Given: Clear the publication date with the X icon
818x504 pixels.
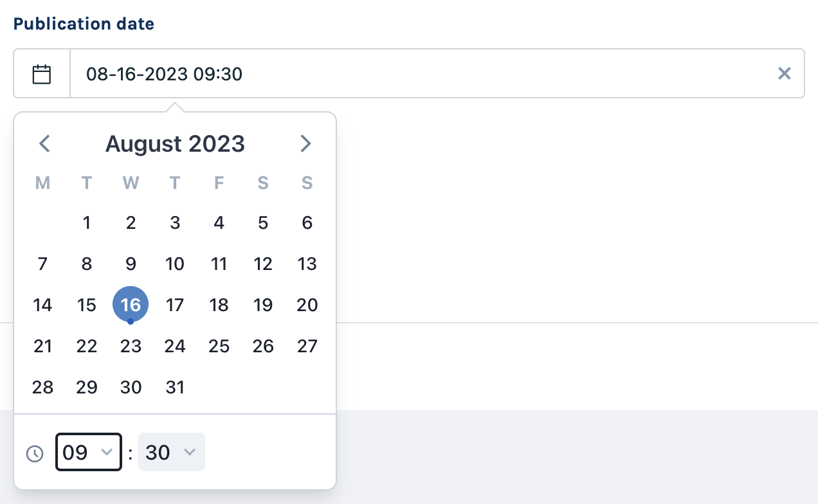Looking at the screenshot, I should tap(784, 74).
